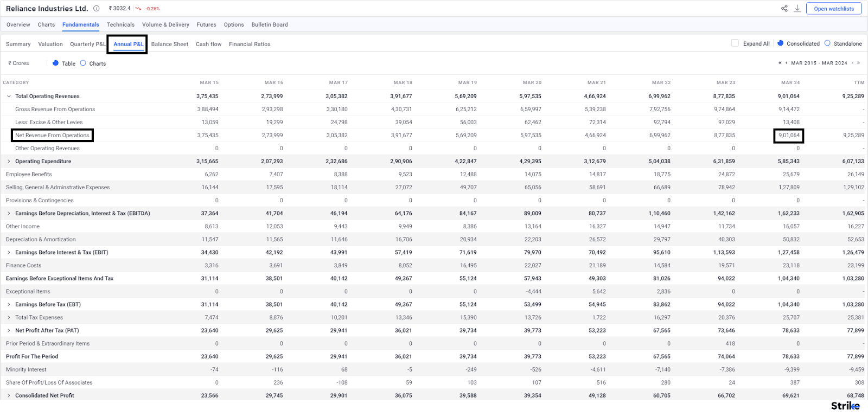868x416 pixels.
Task: Click the Net Revenue From Operations row label
Action: point(52,135)
